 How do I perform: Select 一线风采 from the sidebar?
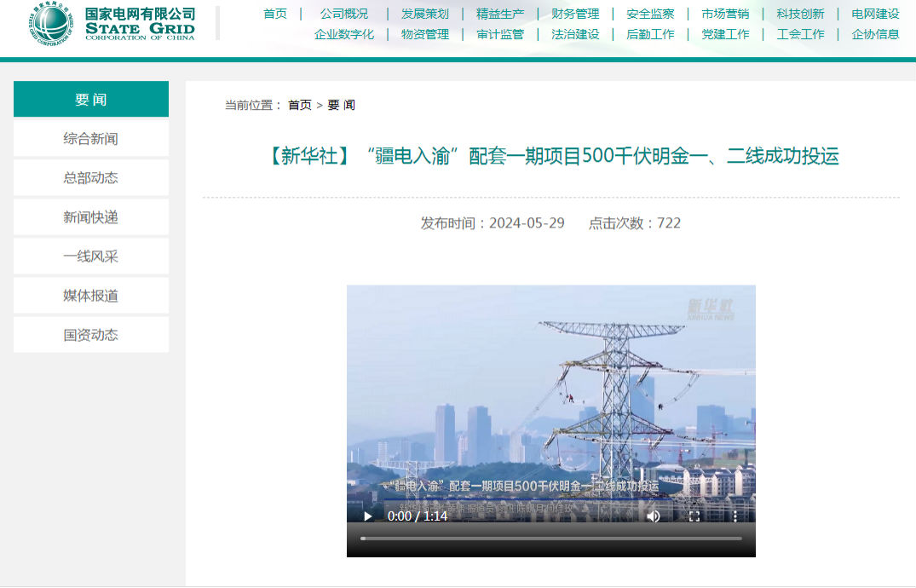[91, 256]
